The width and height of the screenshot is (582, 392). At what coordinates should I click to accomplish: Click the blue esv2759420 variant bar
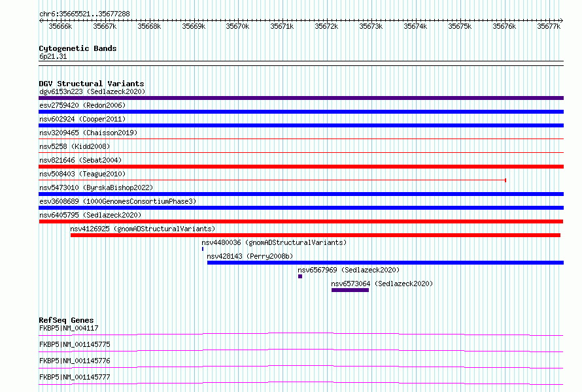click(x=301, y=112)
